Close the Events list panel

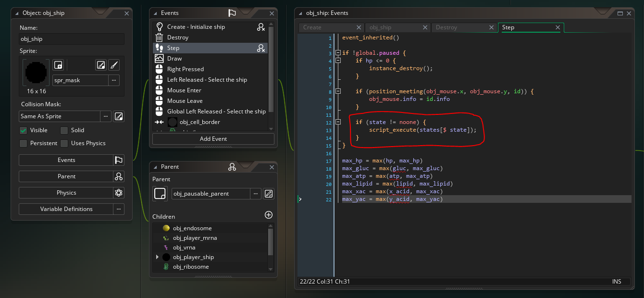coord(272,14)
